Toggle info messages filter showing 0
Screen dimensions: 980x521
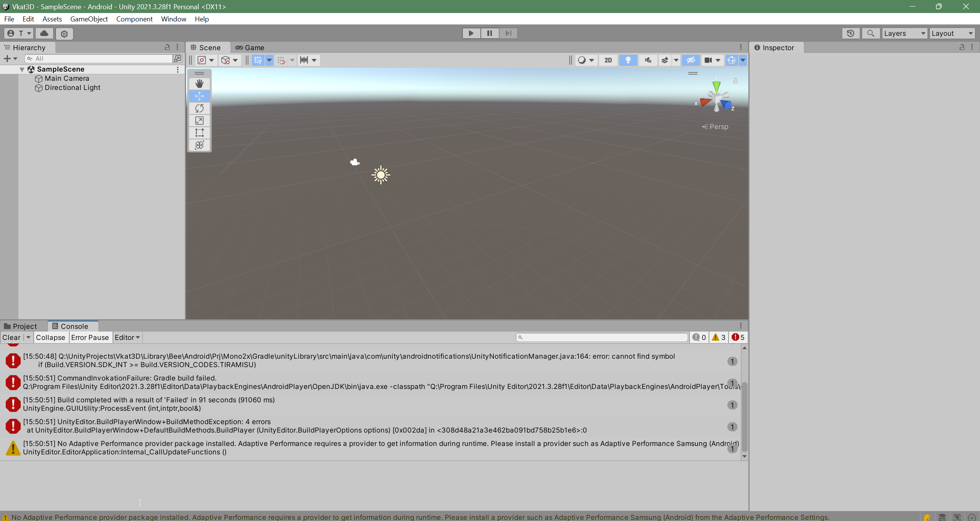[x=699, y=337]
